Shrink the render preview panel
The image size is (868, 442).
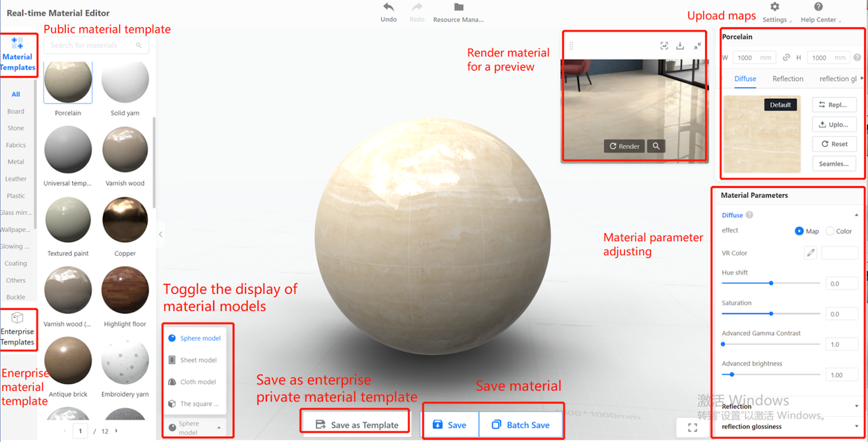(697, 46)
